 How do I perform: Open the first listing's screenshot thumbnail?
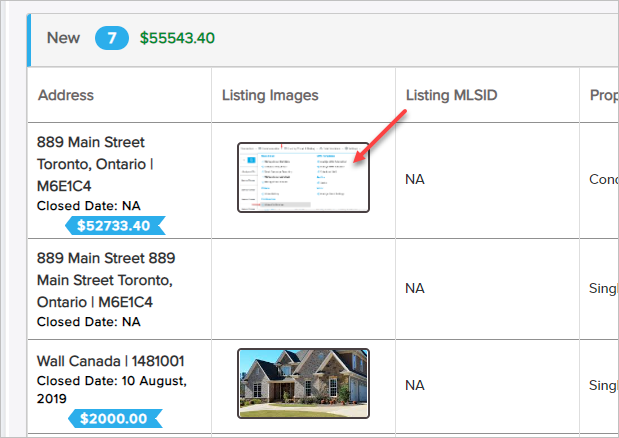point(303,177)
